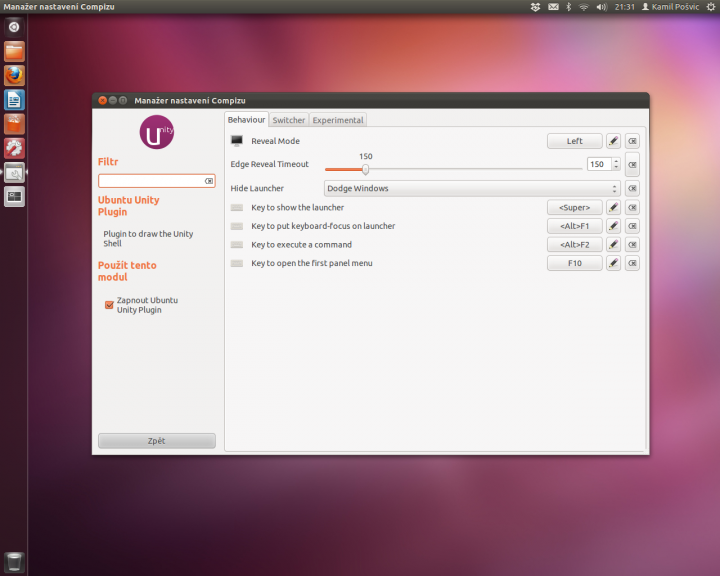Image resolution: width=720 pixels, height=576 pixels.
Task: Open the Hide Launcher Dodge Windows dropdown
Action: tap(472, 188)
